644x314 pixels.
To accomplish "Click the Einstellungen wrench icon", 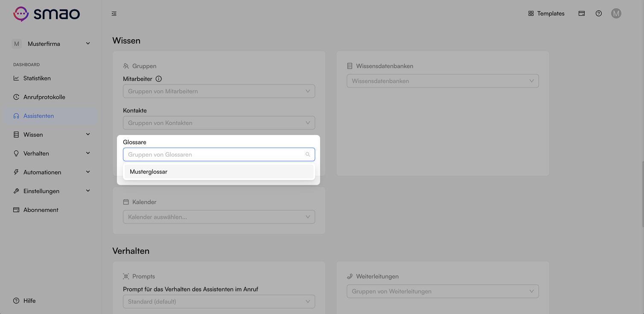I will coord(16,191).
